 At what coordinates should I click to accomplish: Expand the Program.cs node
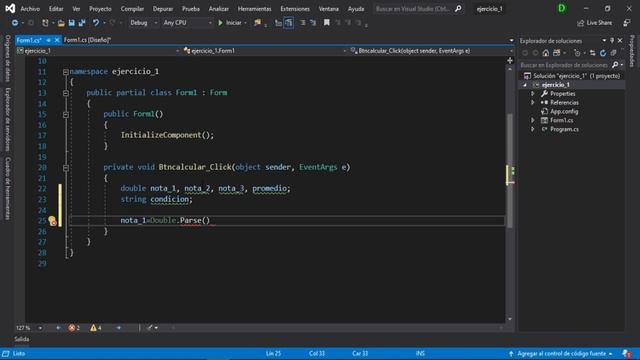(533, 129)
